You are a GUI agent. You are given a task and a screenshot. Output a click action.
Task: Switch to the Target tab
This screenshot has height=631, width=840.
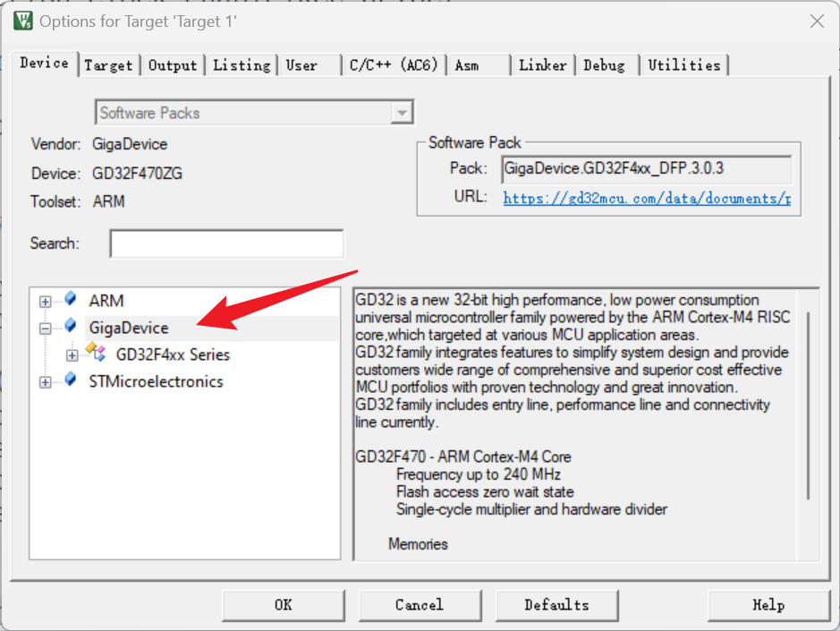pos(109,65)
